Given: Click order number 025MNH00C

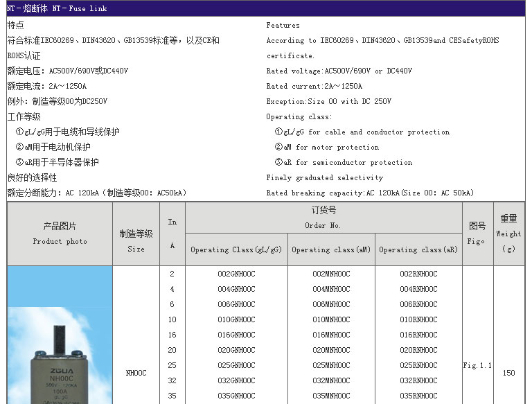Looking at the screenshot, I should click(x=331, y=366).
